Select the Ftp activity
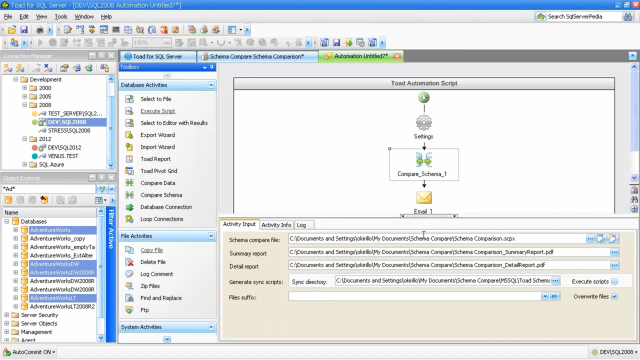The width and height of the screenshot is (640, 360). pyautogui.click(x=144, y=310)
